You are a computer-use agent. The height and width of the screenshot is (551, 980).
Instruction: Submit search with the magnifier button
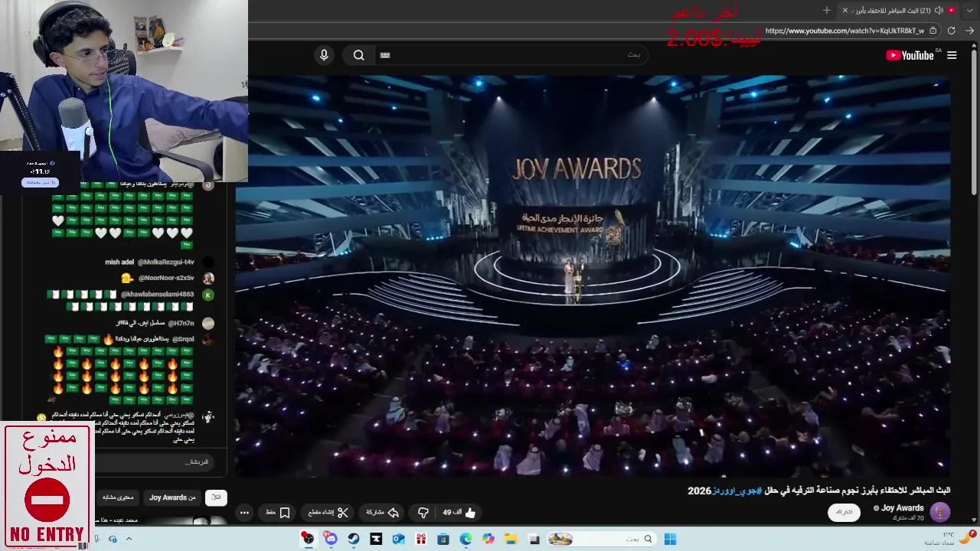pyautogui.click(x=358, y=55)
